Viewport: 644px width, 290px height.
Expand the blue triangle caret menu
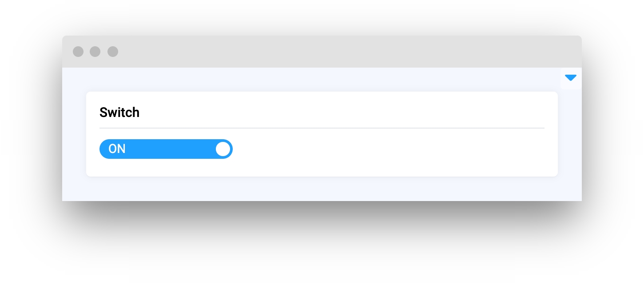(x=571, y=78)
